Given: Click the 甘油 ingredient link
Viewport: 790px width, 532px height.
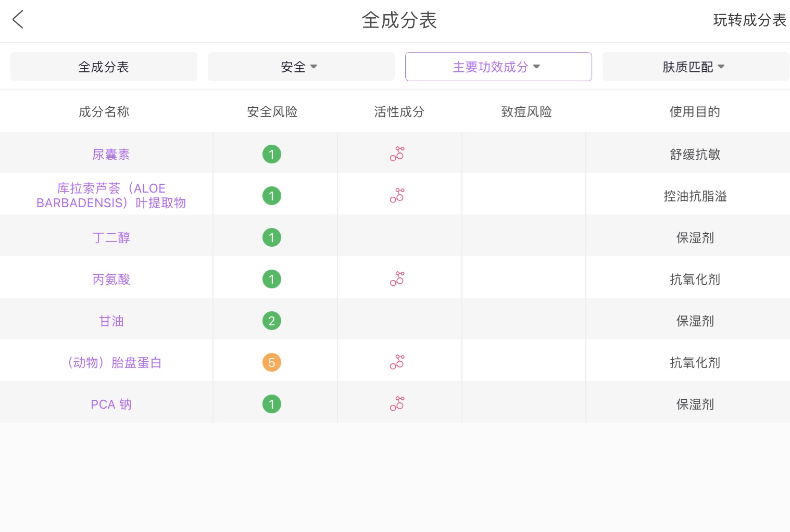Looking at the screenshot, I should click(111, 321).
